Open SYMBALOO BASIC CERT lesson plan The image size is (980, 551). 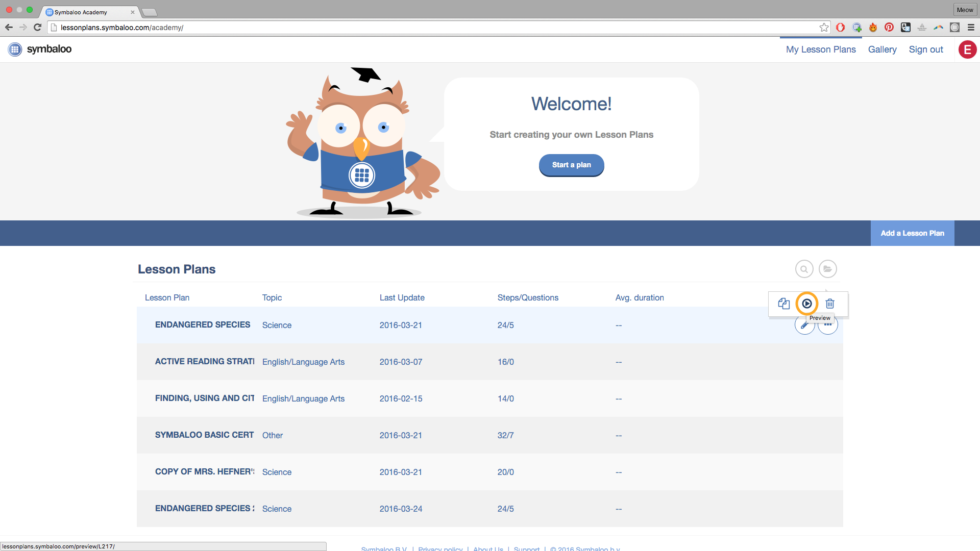click(x=204, y=435)
